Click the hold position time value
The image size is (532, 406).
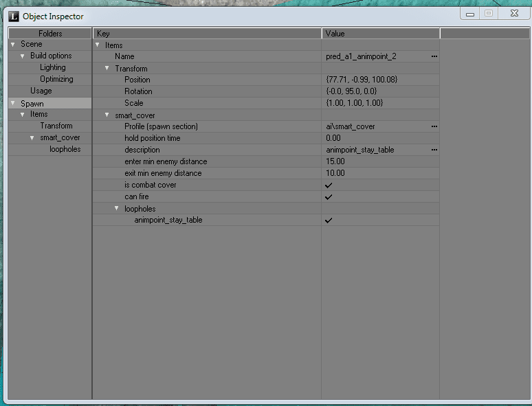(x=379, y=138)
